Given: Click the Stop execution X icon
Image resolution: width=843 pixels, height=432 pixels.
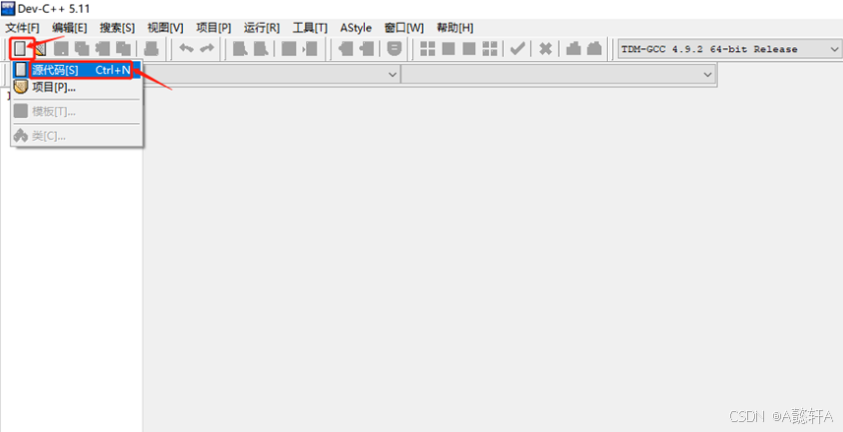Looking at the screenshot, I should [545, 49].
